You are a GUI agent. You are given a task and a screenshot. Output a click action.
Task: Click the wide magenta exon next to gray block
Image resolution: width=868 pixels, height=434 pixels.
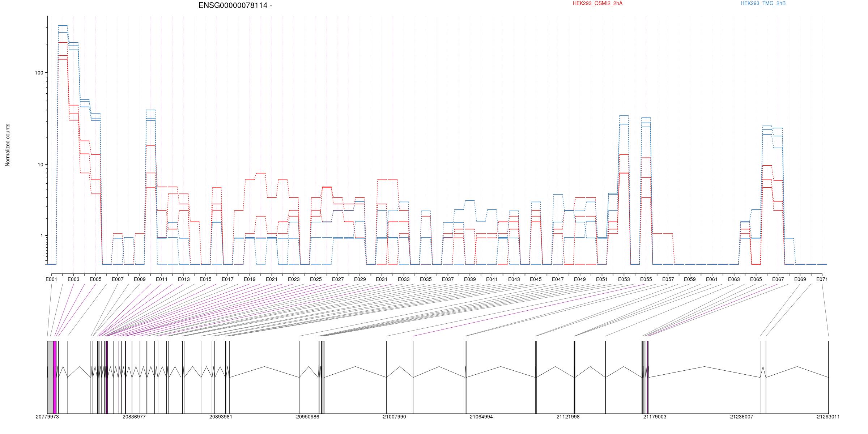[x=55, y=377]
